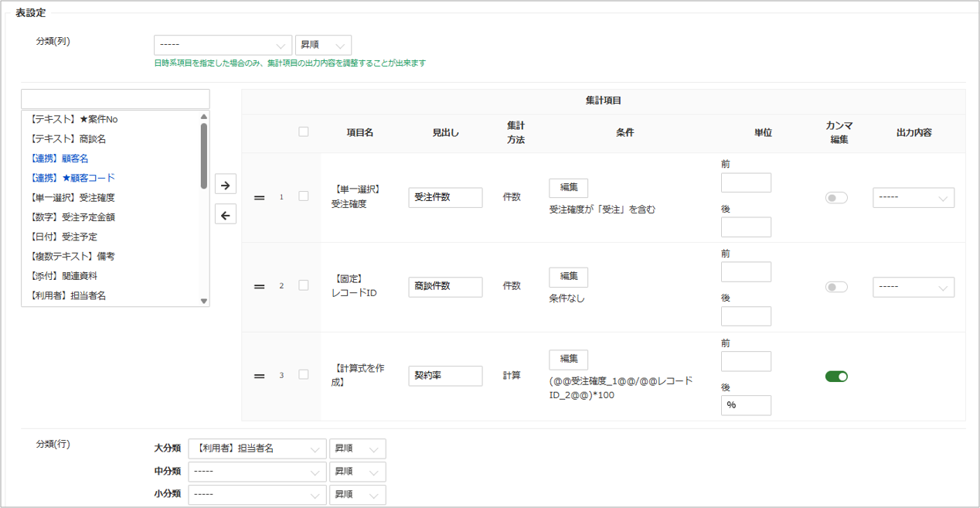Click drag handle of row 3 計算式
The width and height of the screenshot is (980, 508).
pyautogui.click(x=260, y=376)
